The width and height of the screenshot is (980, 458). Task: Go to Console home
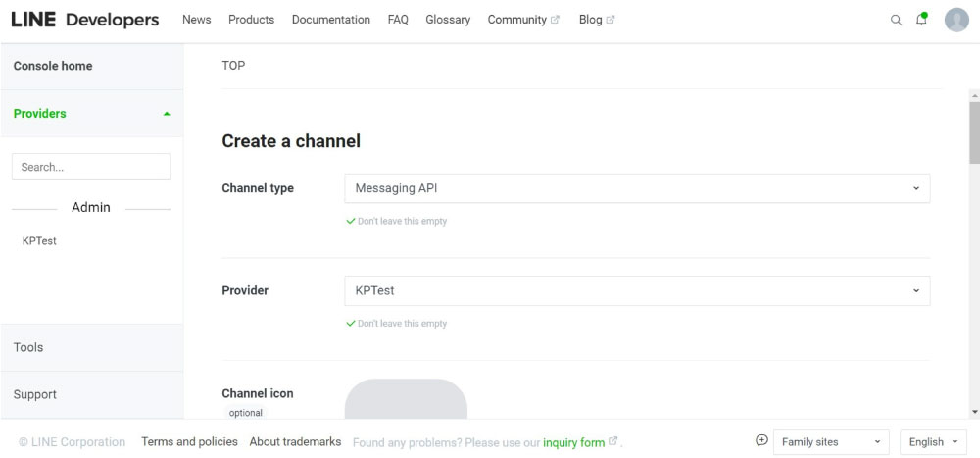coord(92,66)
